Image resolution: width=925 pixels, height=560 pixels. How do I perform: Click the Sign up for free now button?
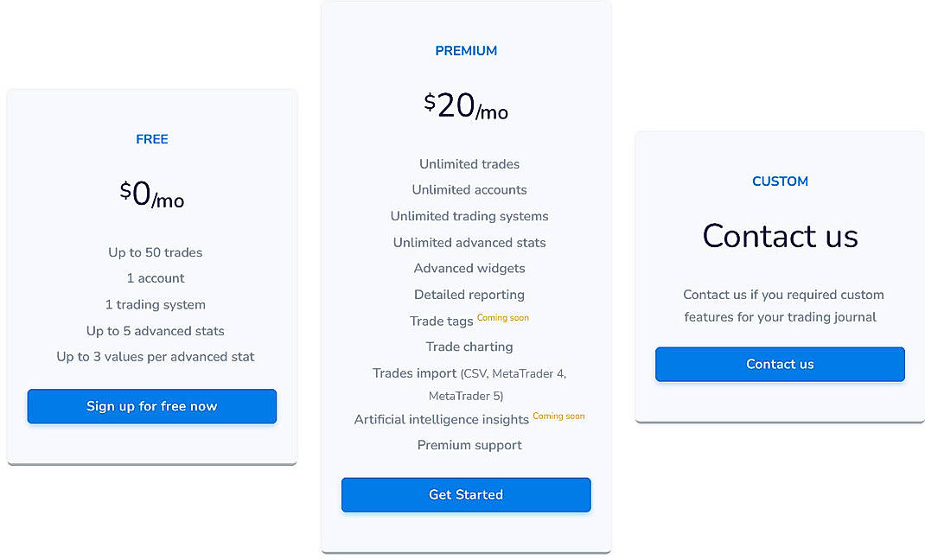tap(151, 406)
